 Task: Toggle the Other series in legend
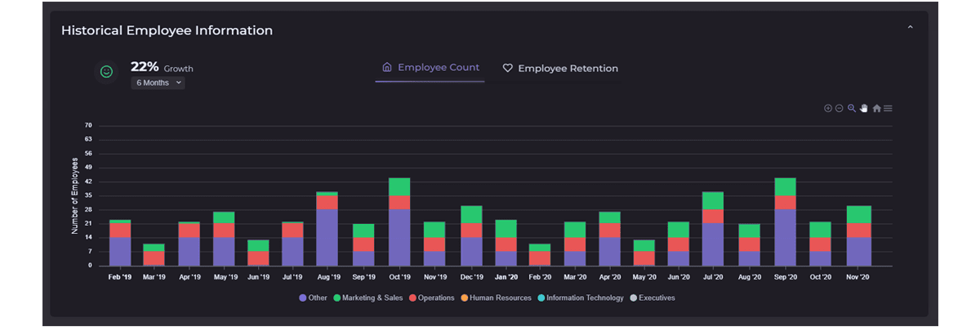click(313, 298)
